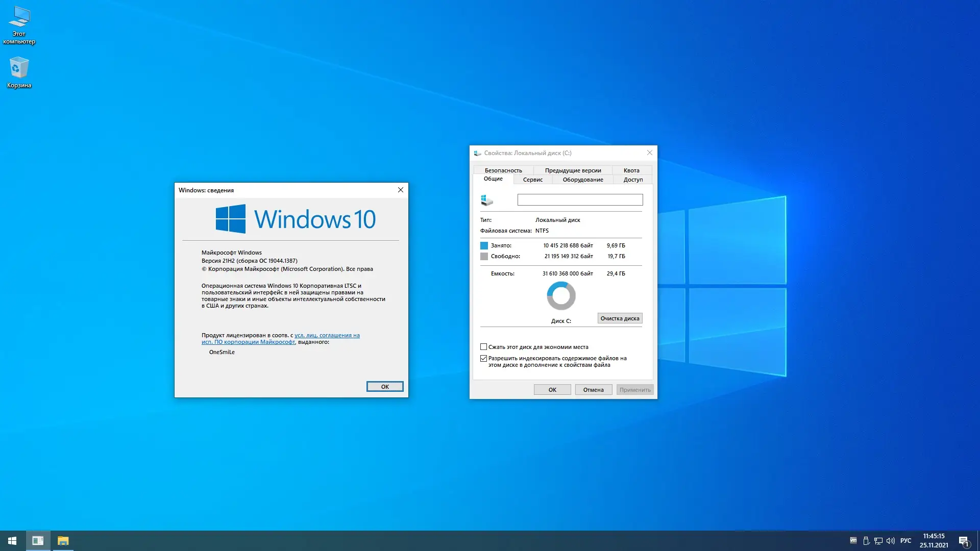
Task: Click the Очистка диска button
Action: (620, 318)
